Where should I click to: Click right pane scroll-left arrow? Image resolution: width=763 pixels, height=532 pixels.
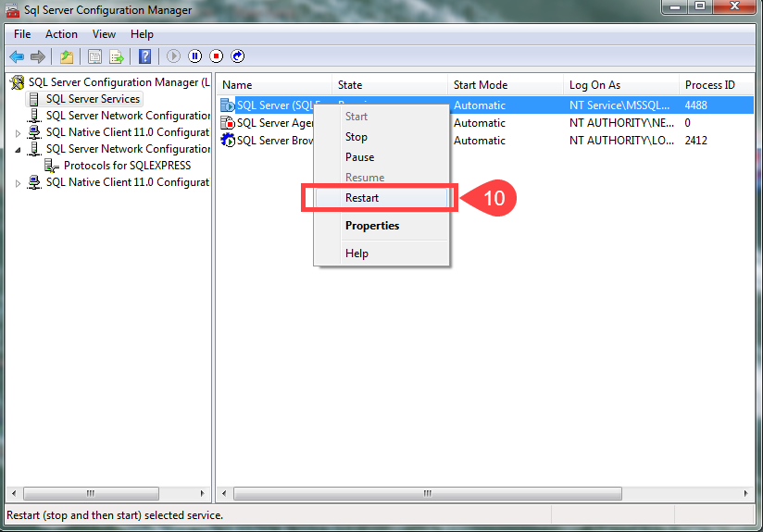click(224, 493)
